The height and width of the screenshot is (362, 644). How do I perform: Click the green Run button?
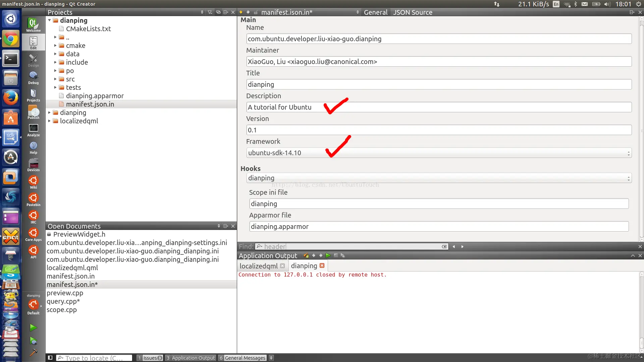(33, 327)
